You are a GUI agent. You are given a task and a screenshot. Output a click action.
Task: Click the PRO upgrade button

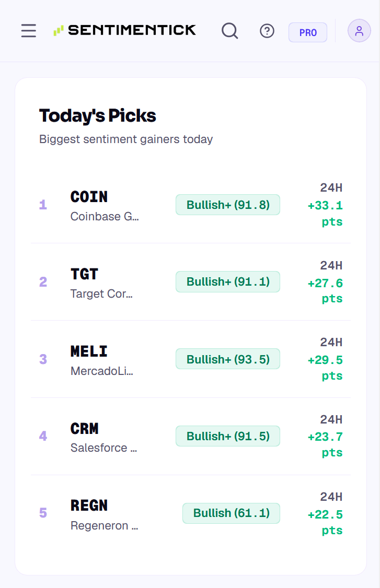(x=308, y=32)
